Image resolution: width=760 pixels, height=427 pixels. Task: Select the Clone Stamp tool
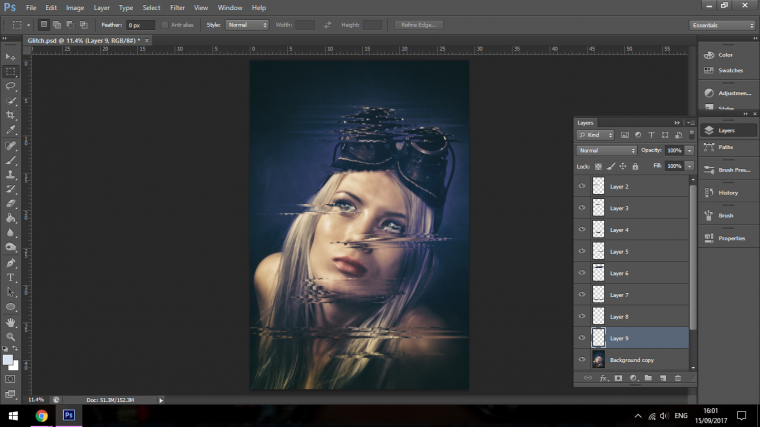pos(10,174)
